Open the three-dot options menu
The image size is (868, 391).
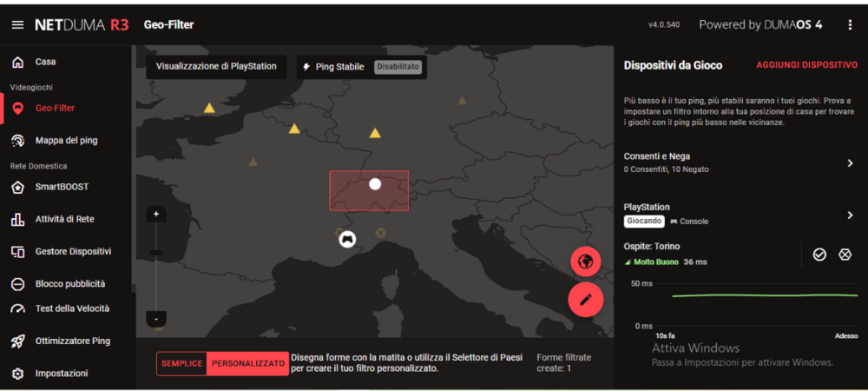[850, 25]
